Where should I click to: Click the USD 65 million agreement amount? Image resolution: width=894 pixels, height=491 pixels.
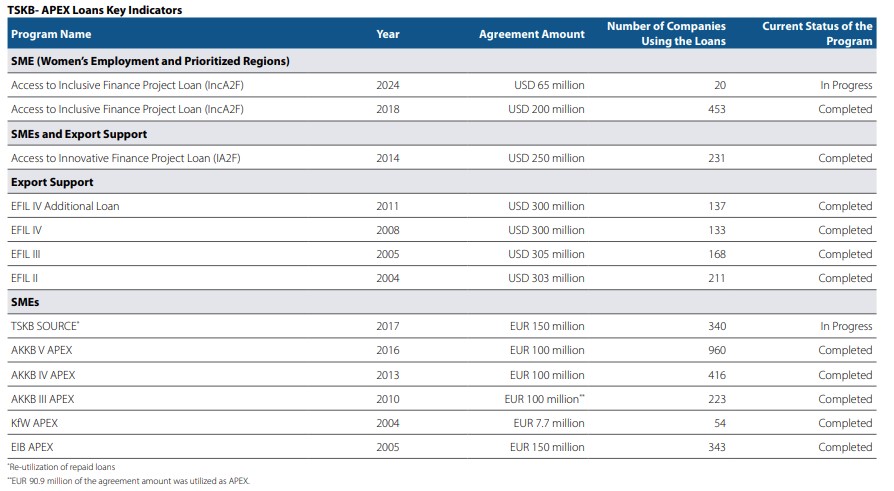(549, 86)
